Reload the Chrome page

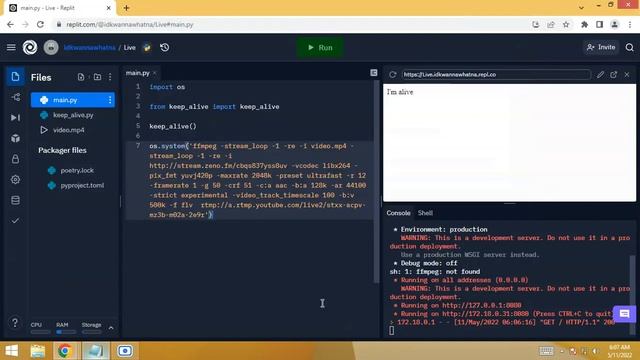tap(40, 24)
